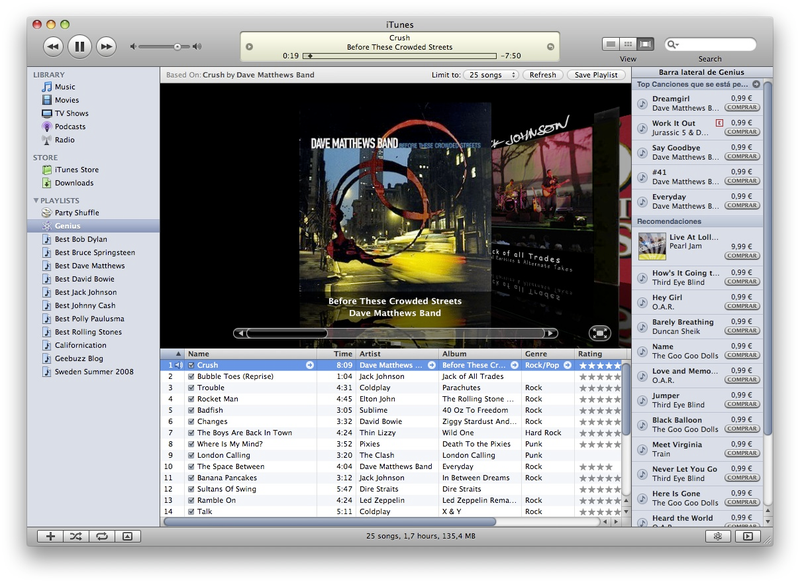Skip to the next track

[106, 46]
